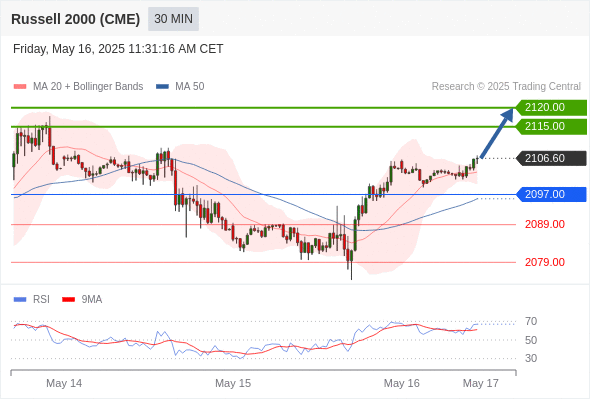Viewport: 590px width, 400px height.
Task: Select the 2120.00 resistance price tag
Action: pyautogui.click(x=551, y=108)
